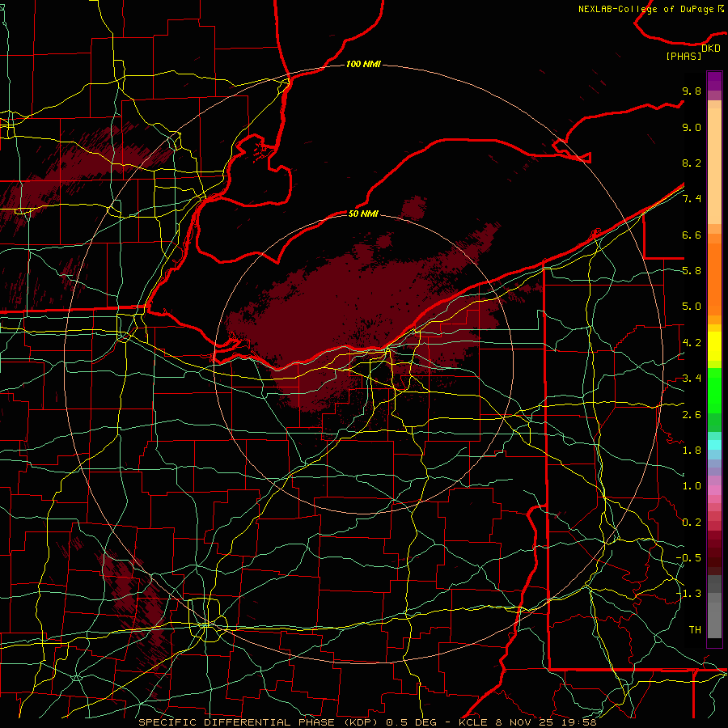728x728 pixels.
Task: Click the 7.4 value on the color scale
Action: pos(692,199)
